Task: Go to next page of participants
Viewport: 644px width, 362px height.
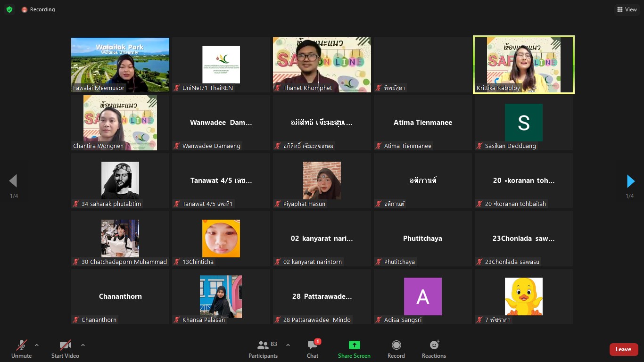Action: [630, 181]
